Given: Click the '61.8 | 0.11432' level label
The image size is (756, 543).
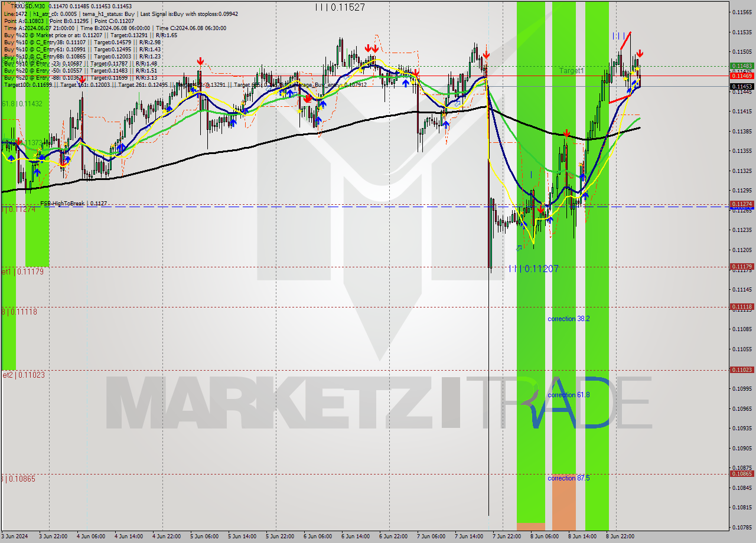Looking at the screenshot, I should point(22,104).
